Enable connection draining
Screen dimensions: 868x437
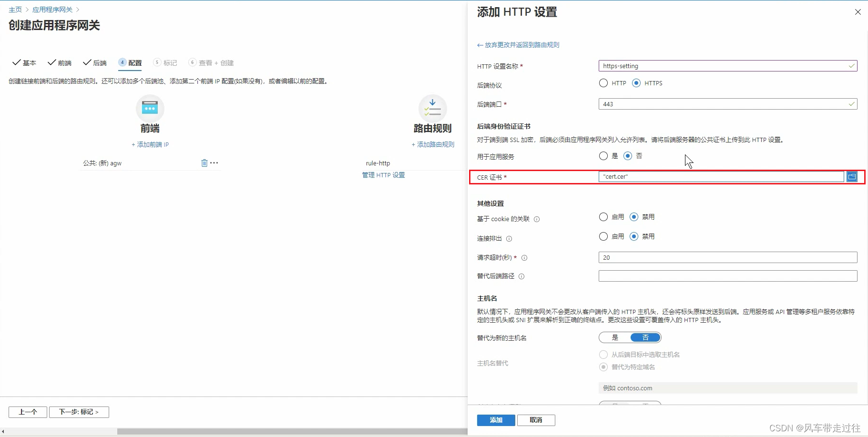tap(603, 236)
